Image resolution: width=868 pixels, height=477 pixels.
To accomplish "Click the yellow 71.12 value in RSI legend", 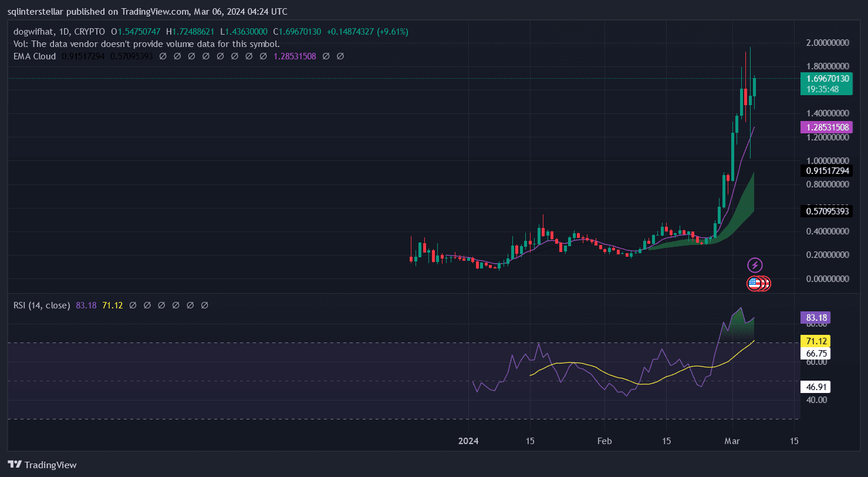I will 112,305.
